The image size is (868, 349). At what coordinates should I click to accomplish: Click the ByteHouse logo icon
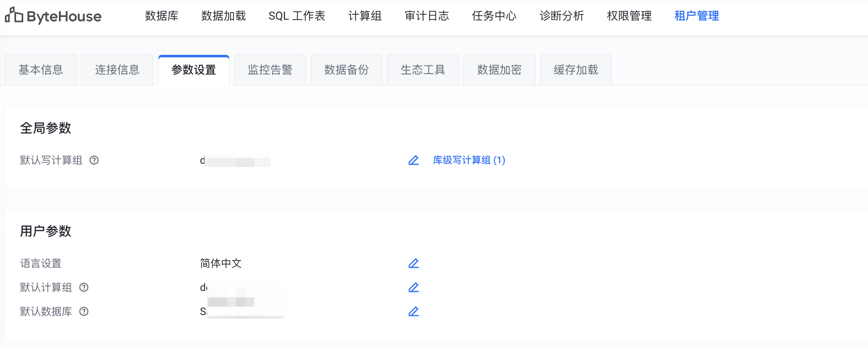(x=14, y=16)
